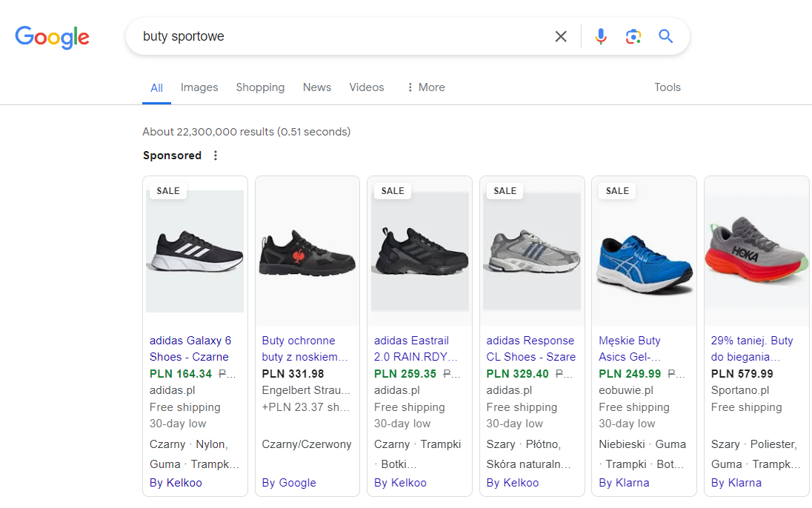Screen dimensions: 812x508
Task: Click 'By Kelkoo' under adidas Galaxy 6
Action: coord(176,483)
